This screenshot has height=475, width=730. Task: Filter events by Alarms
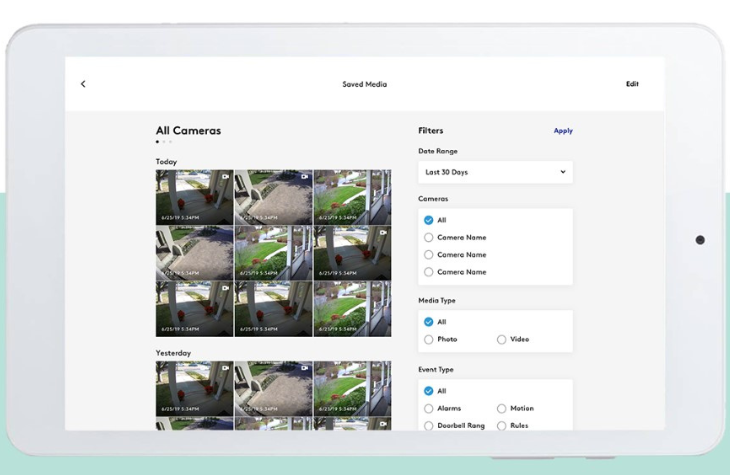coord(429,409)
